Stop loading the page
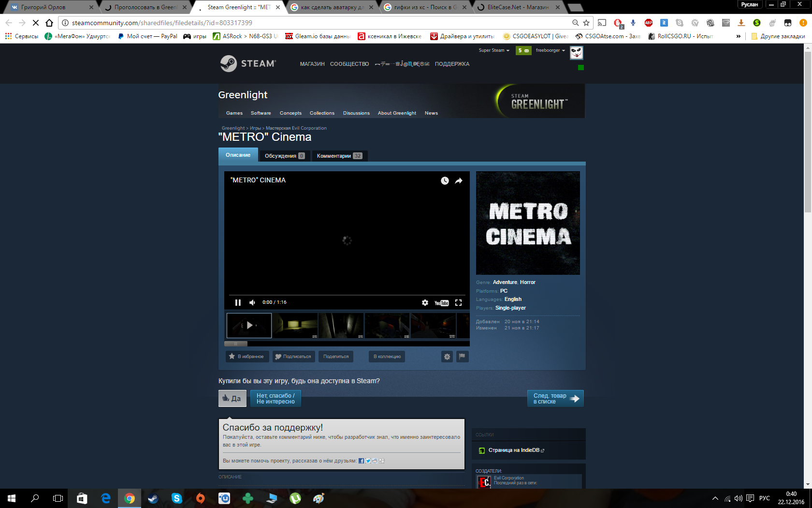The height and width of the screenshot is (508, 812). (35, 23)
